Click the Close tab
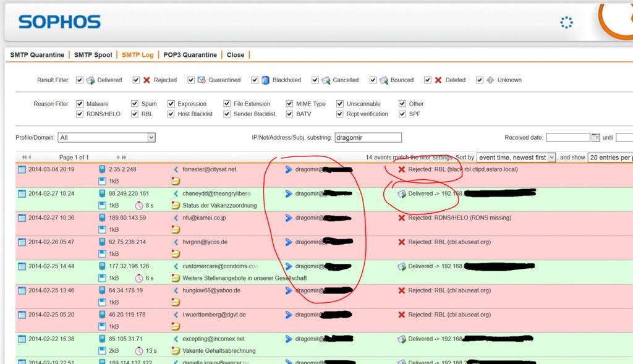Image resolution: width=633 pixels, height=364 pixels. (x=236, y=55)
